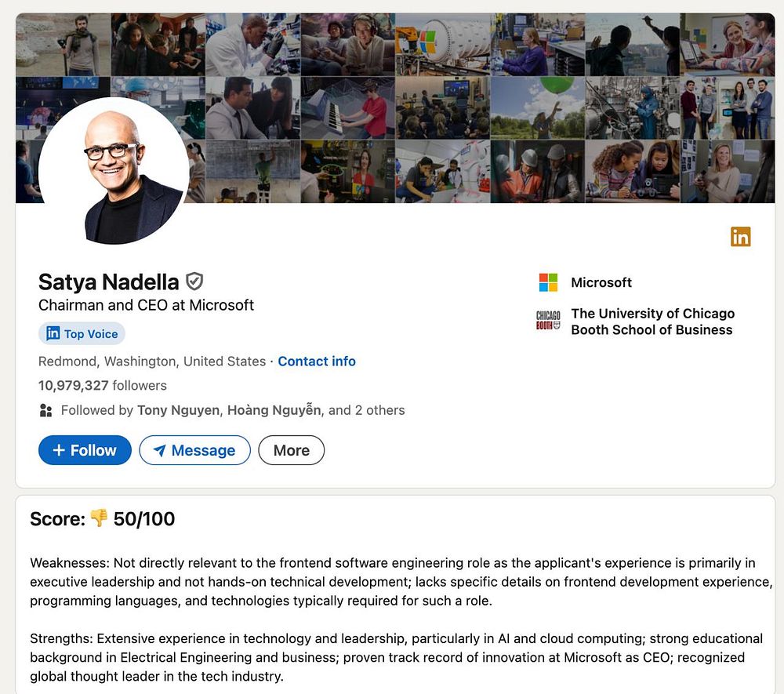Click the 'and 2 others' followers text

pyautogui.click(x=366, y=410)
